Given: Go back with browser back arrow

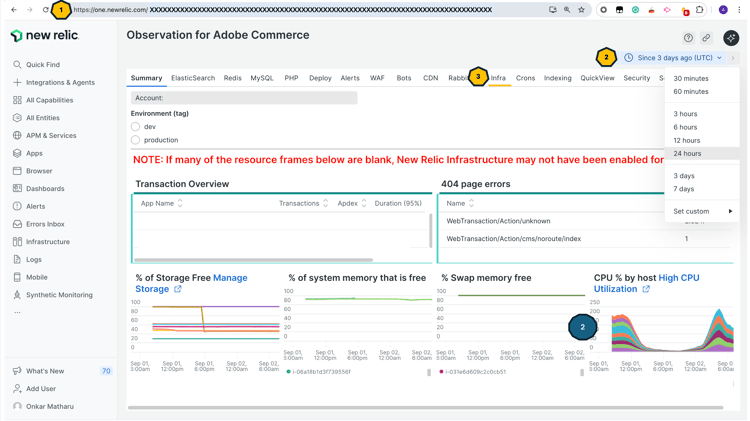Looking at the screenshot, I should point(14,10).
